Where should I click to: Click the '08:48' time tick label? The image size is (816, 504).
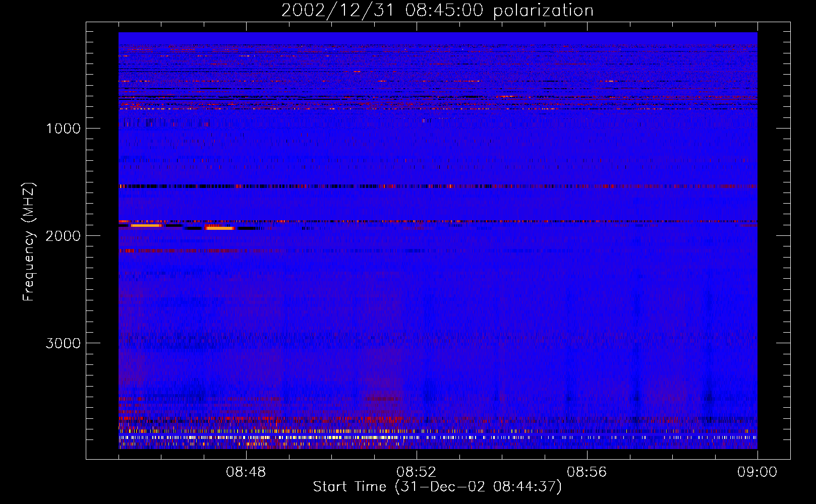[x=246, y=472]
